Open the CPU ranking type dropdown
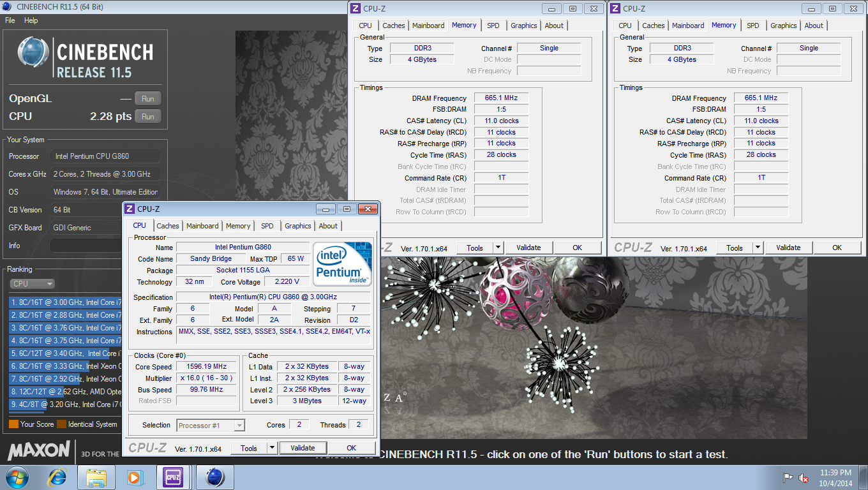868x490 pixels. pos(33,284)
